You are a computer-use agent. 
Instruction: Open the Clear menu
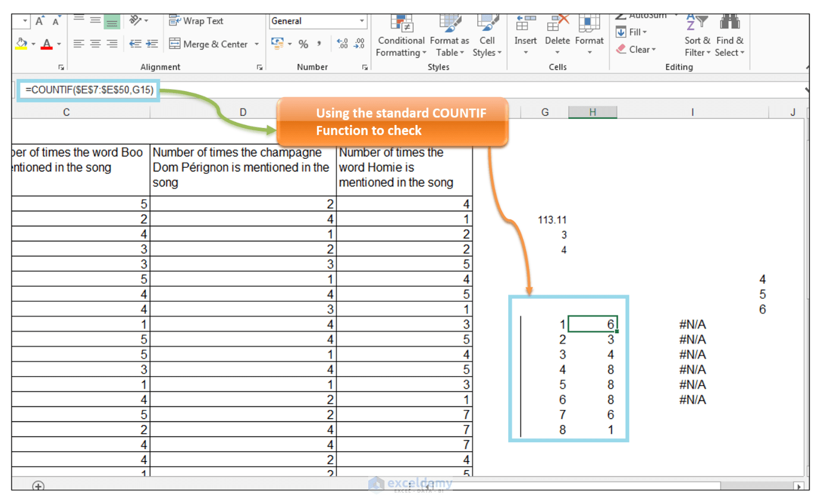click(x=640, y=50)
